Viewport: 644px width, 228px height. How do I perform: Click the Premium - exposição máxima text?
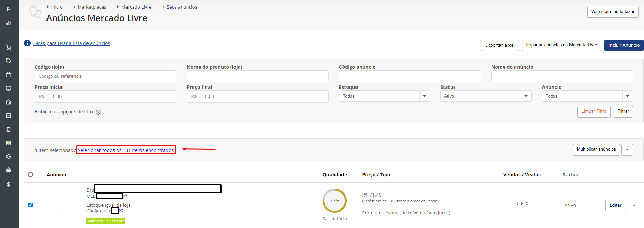(x=406, y=213)
